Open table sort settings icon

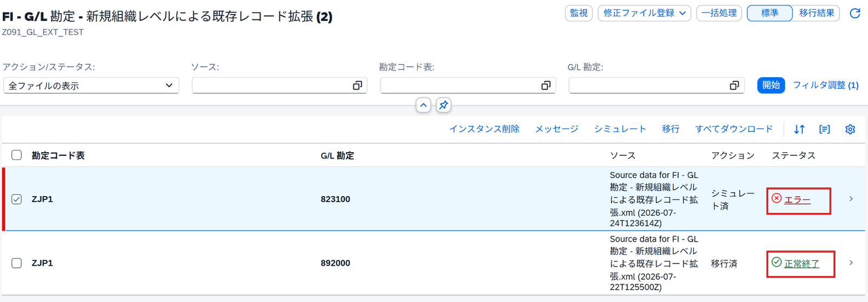coord(800,129)
